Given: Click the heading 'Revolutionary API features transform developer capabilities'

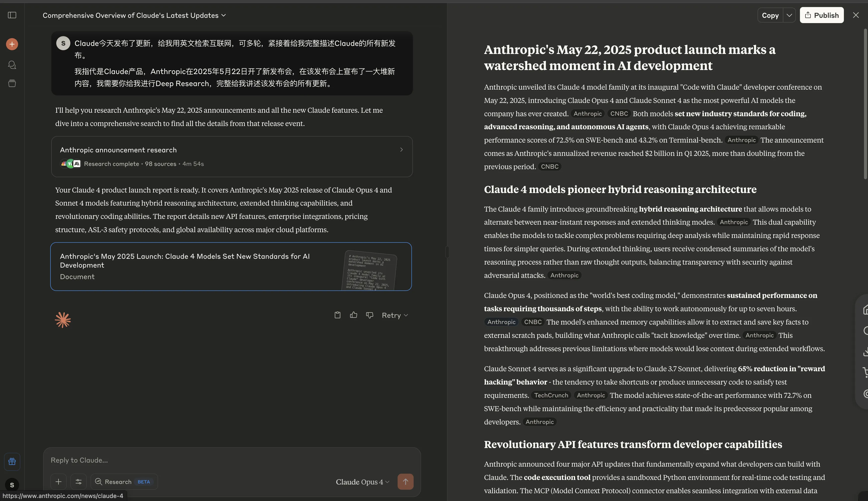Looking at the screenshot, I should click(x=633, y=444).
